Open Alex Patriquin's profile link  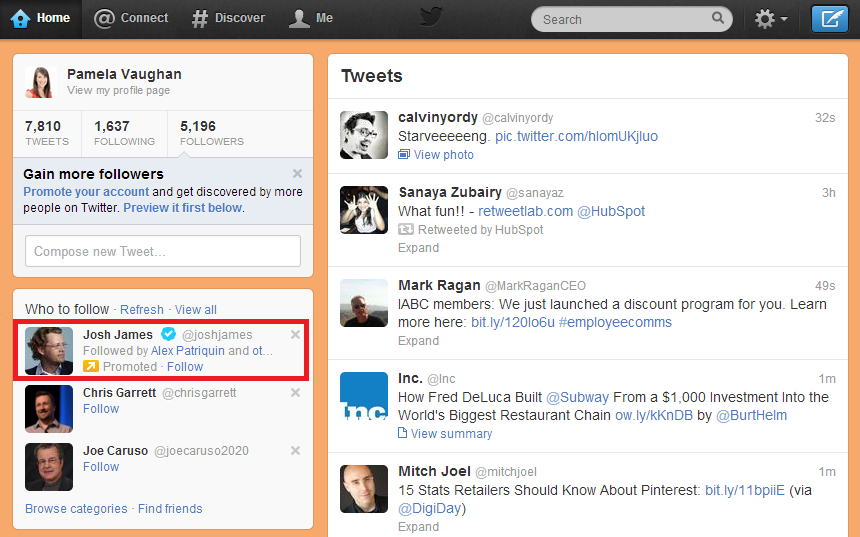(x=188, y=351)
